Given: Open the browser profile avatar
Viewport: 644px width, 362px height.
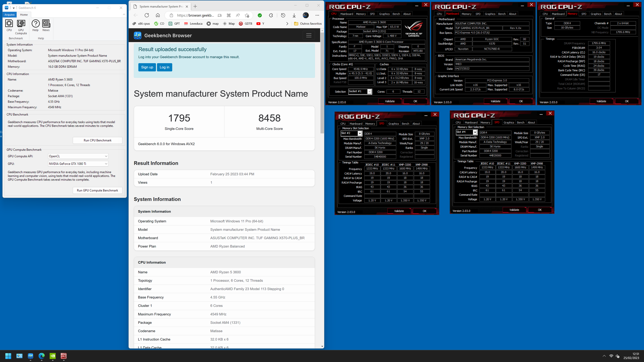Looking at the screenshot, I should pyautogui.click(x=306, y=15).
